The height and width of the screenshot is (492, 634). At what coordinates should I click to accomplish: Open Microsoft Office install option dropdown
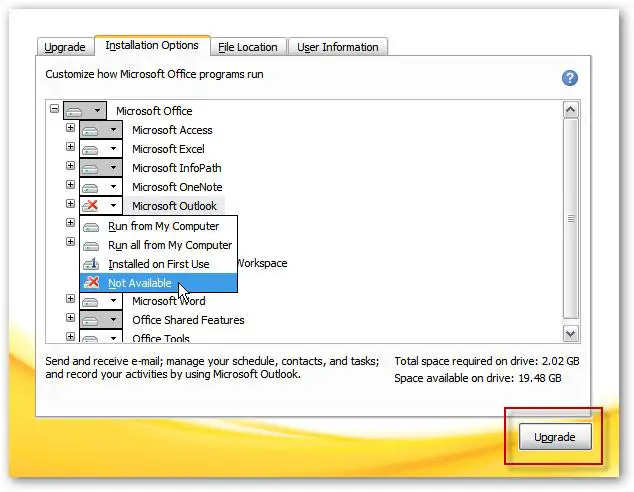coord(85,110)
